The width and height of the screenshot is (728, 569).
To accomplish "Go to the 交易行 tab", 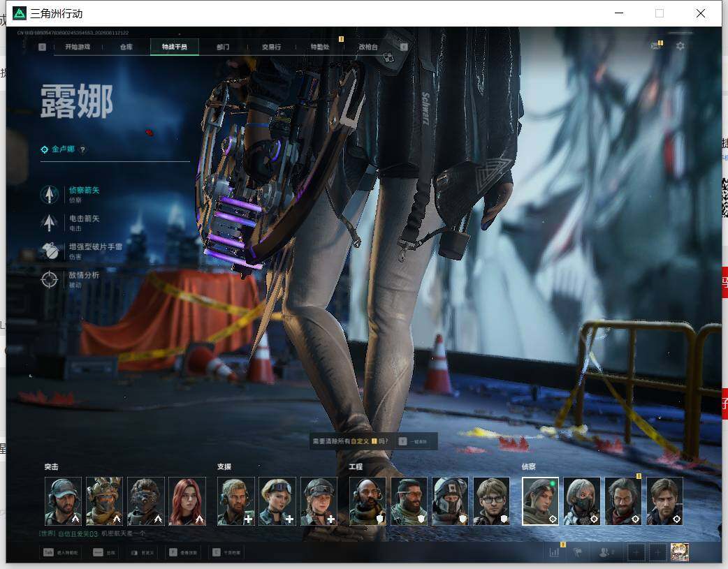I will pyautogui.click(x=271, y=47).
